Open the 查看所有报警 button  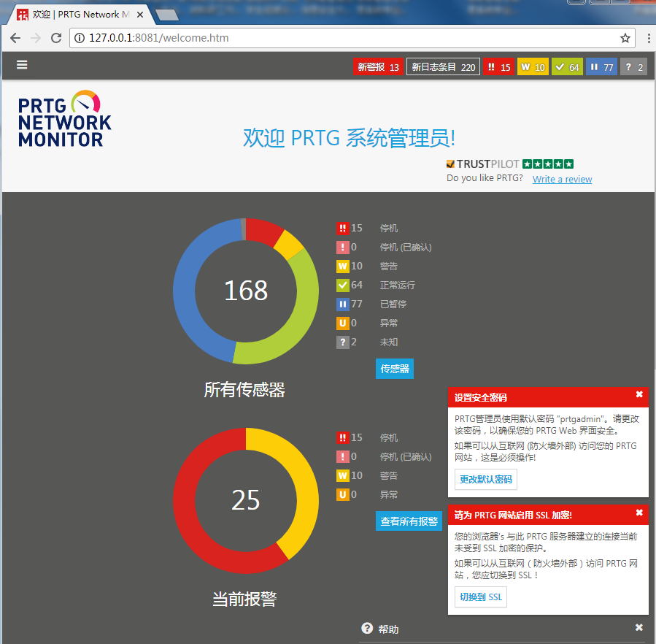pos(408,521)
